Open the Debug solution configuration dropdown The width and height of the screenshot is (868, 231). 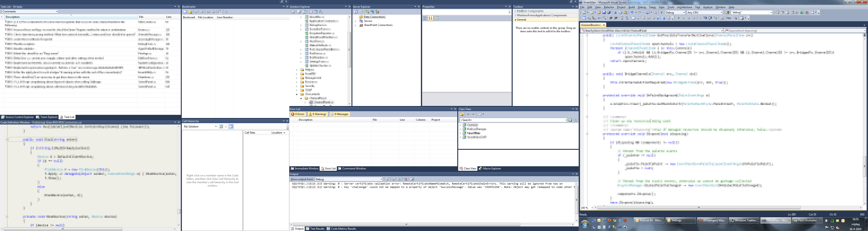pos(675,12)
